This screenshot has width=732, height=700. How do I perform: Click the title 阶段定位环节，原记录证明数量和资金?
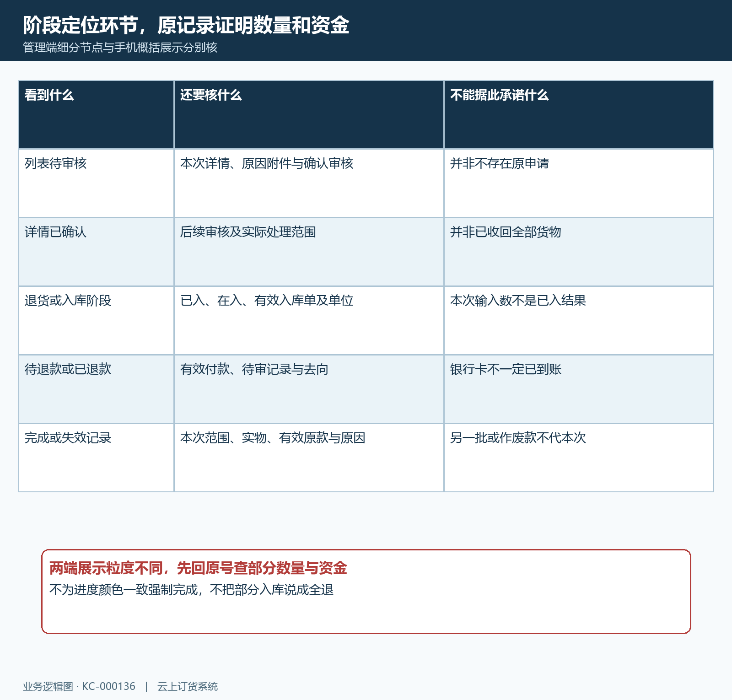click(x=186, y=25)
